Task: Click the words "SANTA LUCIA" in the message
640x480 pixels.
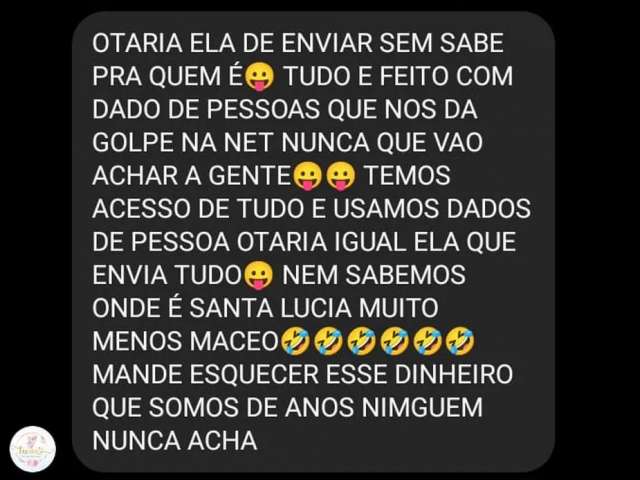Action: pos(270,308)
